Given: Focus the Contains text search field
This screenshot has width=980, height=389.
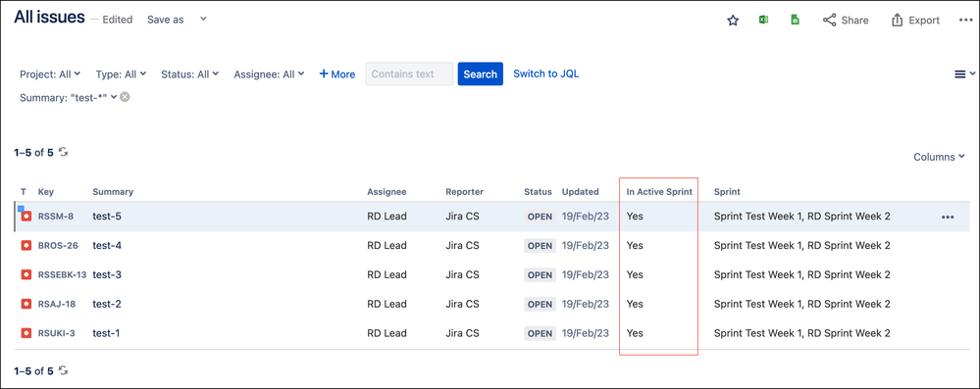Looking at the screenshot, I should (409, 73).
